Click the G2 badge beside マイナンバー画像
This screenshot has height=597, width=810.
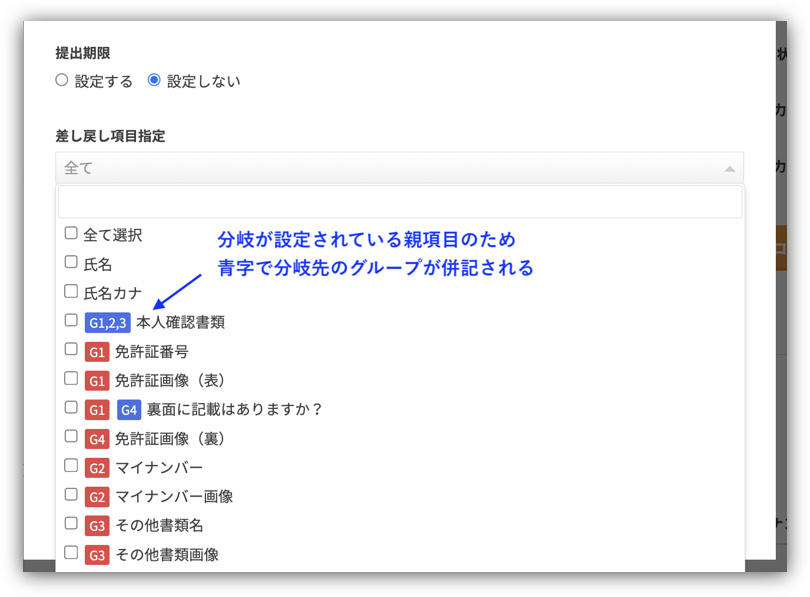coord(98,494)
